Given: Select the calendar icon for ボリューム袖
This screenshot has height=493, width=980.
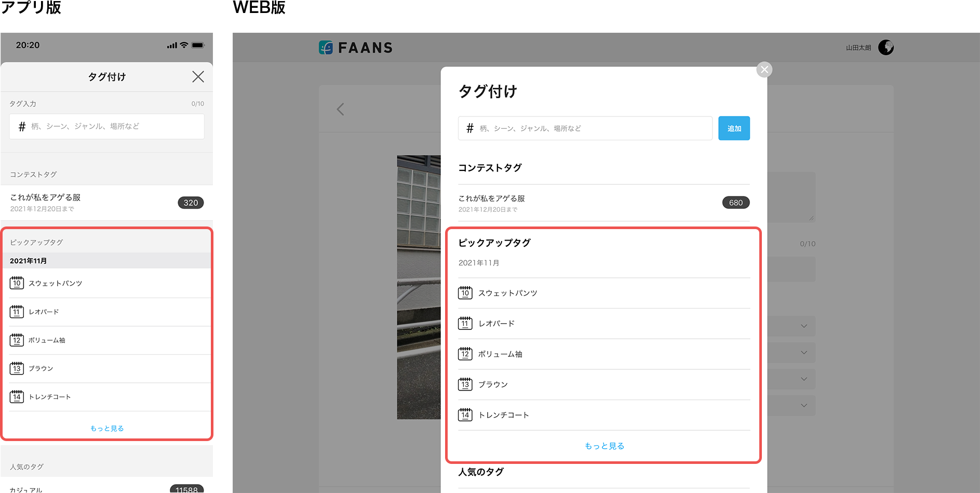Looking at the screenshot, I should [465, 353].
